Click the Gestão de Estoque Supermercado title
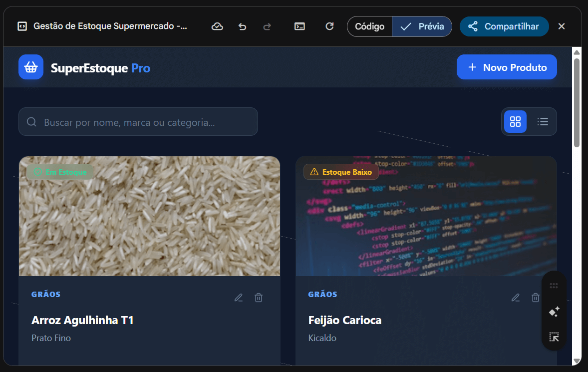Screen dimensions: 588x372 pyautogui.click(x=110, y=26)
